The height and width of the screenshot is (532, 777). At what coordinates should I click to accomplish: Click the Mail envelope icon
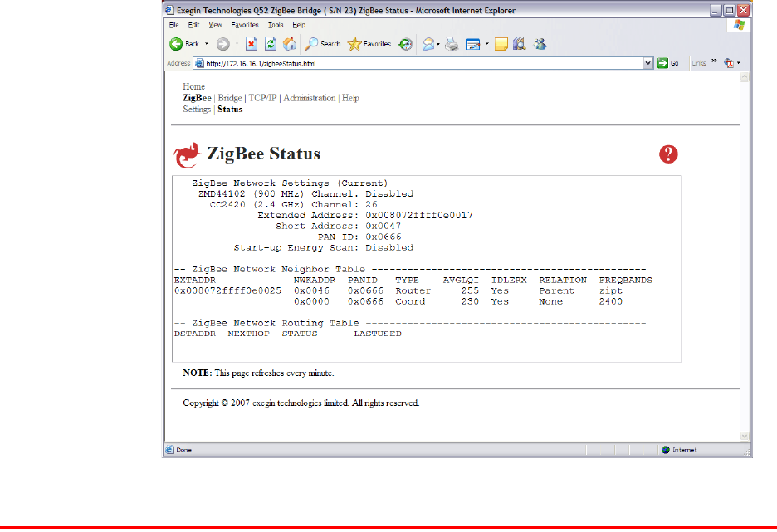pyautogui.click(x=428, y=44)
